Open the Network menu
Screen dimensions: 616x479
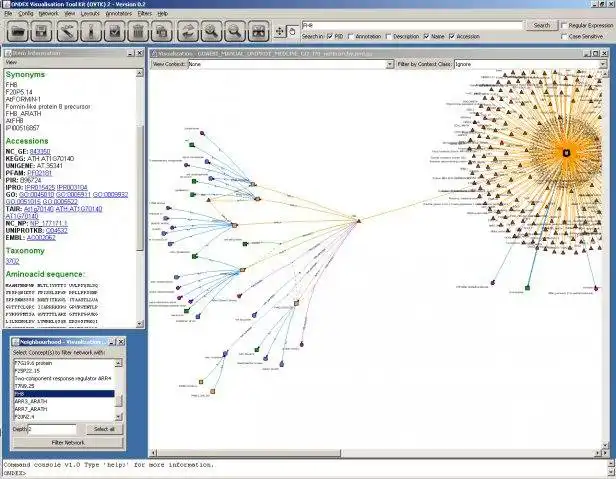point(48,13)
